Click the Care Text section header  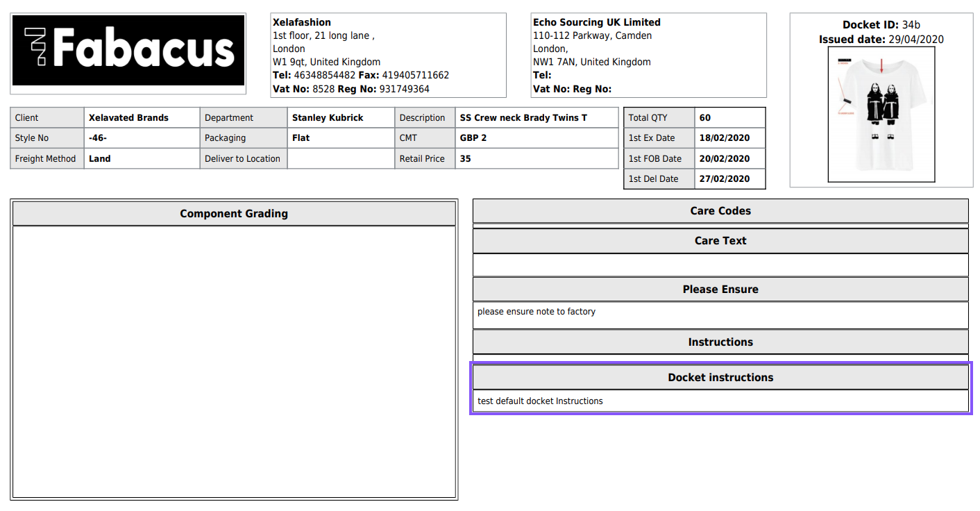[x=720, y=241]
